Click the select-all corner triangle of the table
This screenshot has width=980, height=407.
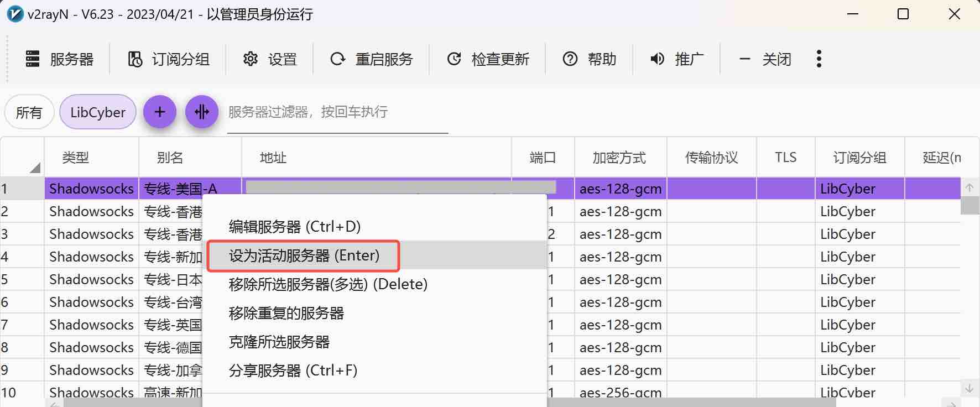pyautogui.click(x=34, y=167)
